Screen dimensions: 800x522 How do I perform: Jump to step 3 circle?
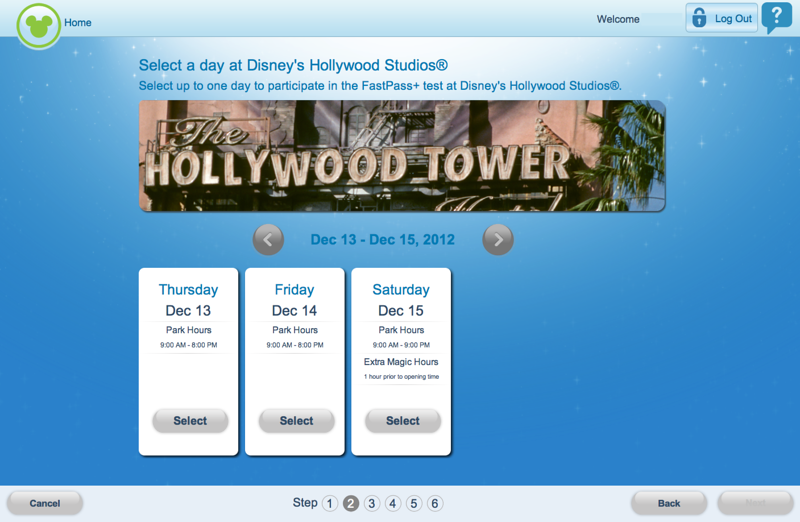372,503
